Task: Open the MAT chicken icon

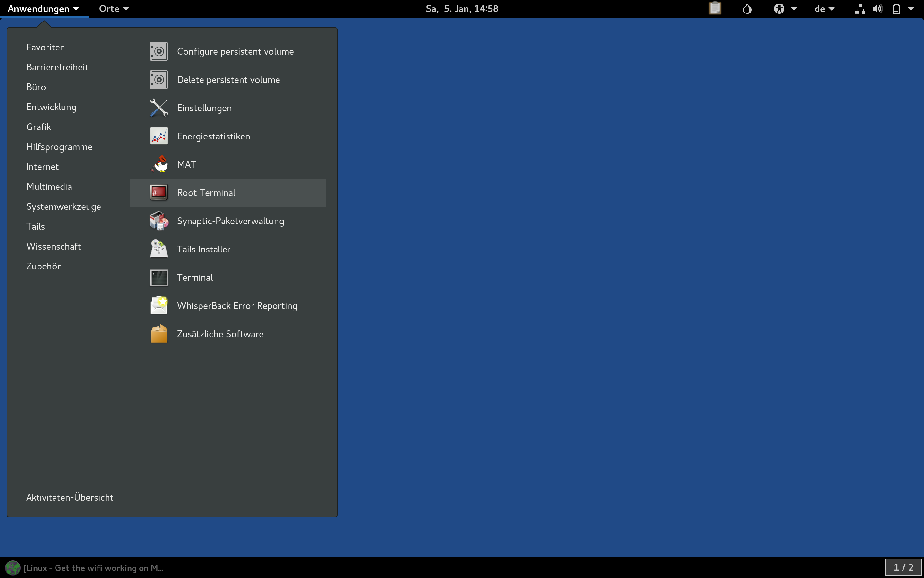Action: [x=159, y=164]
